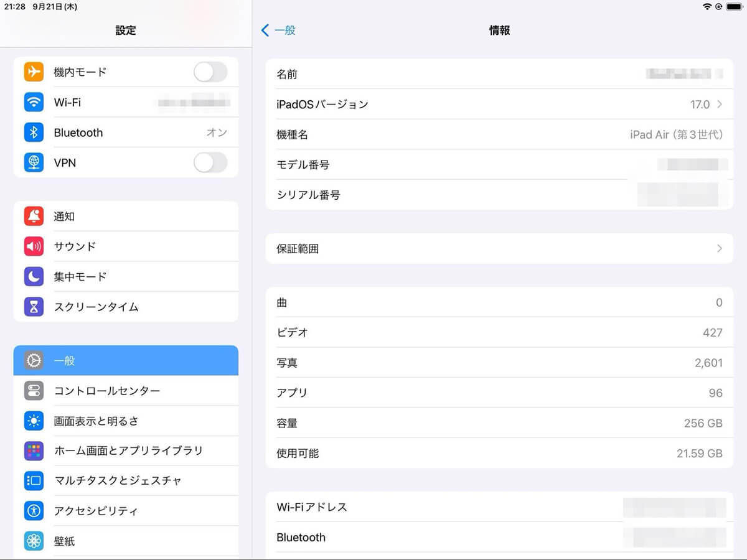Tap the Wi-Fi settings icon

point(34,102)
